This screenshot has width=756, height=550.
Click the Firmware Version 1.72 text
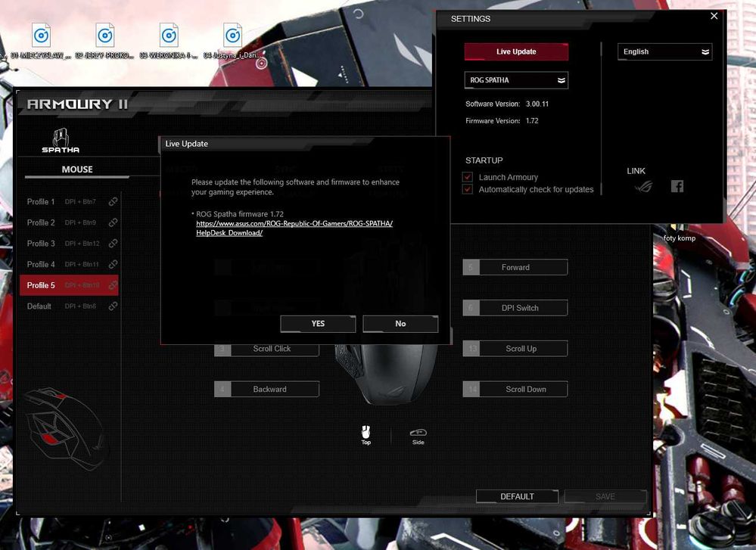point(502,121)
